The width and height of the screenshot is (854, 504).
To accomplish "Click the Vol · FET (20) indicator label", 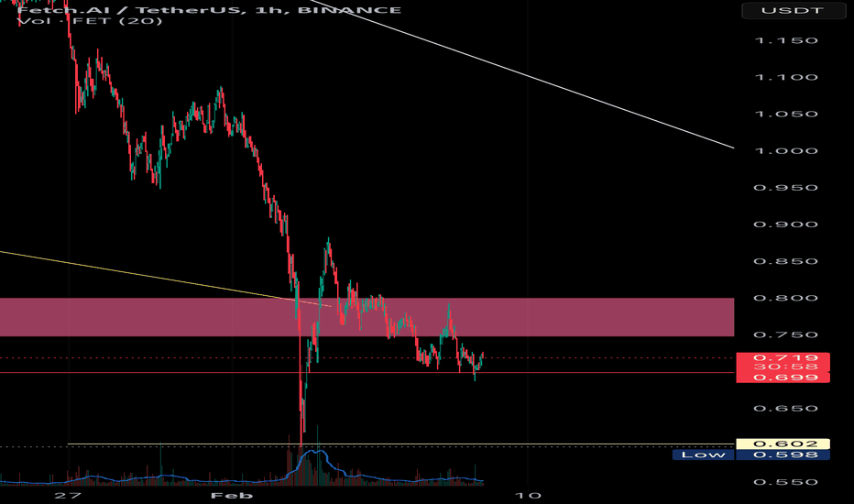I will [90, 21].
